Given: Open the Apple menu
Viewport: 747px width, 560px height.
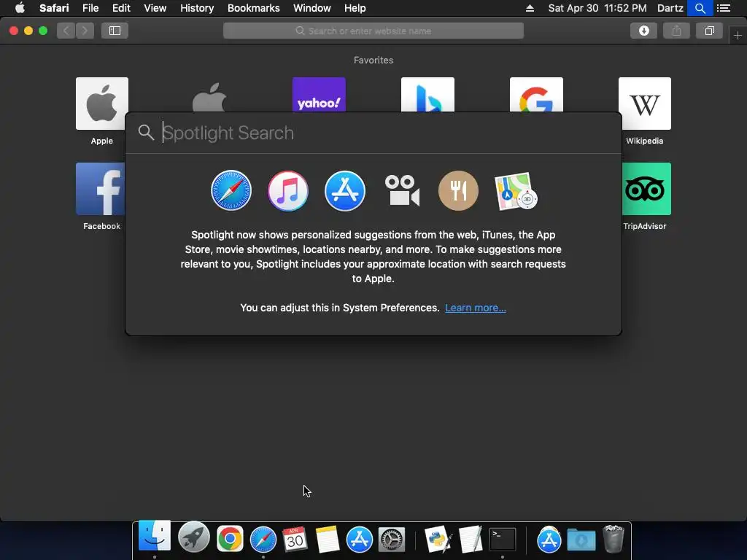Looking at the screenshot, I should tap(20, 8).
